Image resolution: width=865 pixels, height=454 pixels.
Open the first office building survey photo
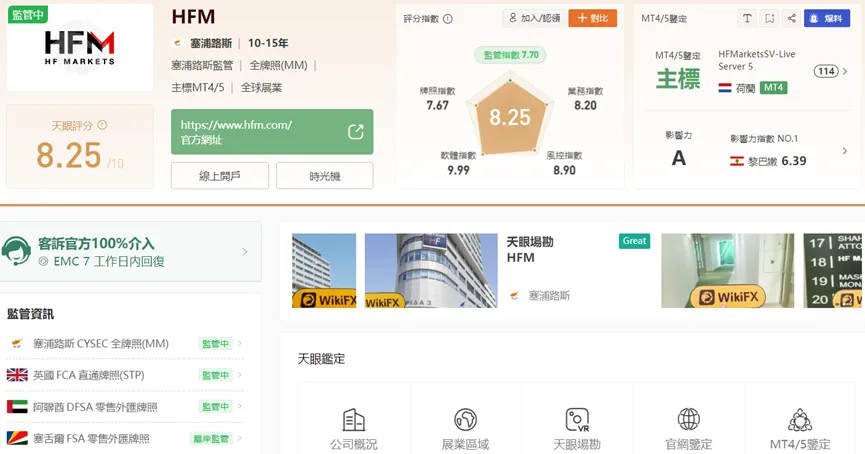324,270
